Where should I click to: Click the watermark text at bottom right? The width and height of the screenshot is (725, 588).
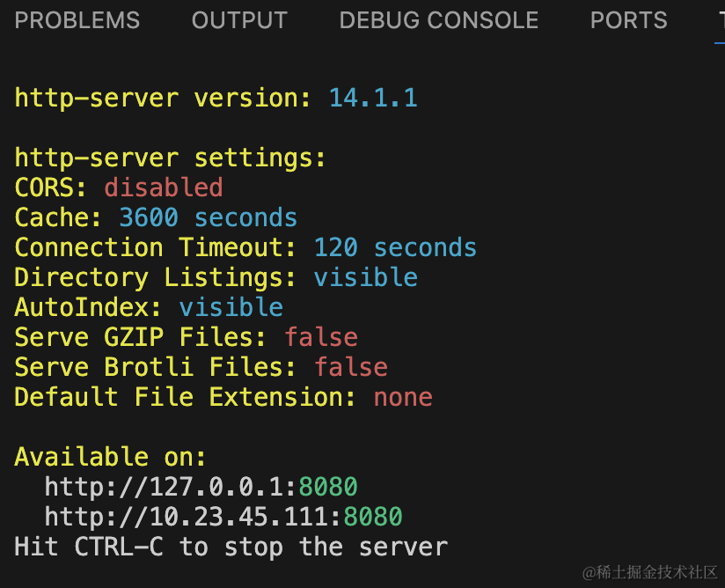coord(649,572)
